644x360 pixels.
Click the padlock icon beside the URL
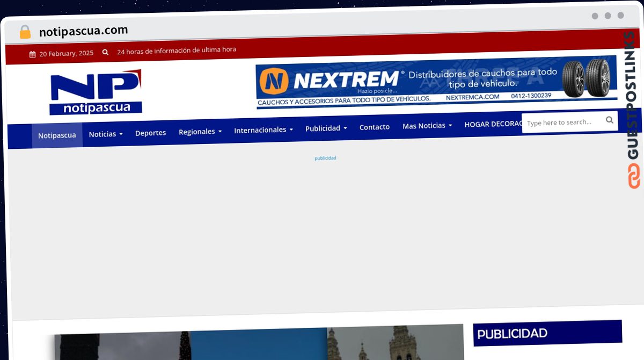(x=25, y=32)
